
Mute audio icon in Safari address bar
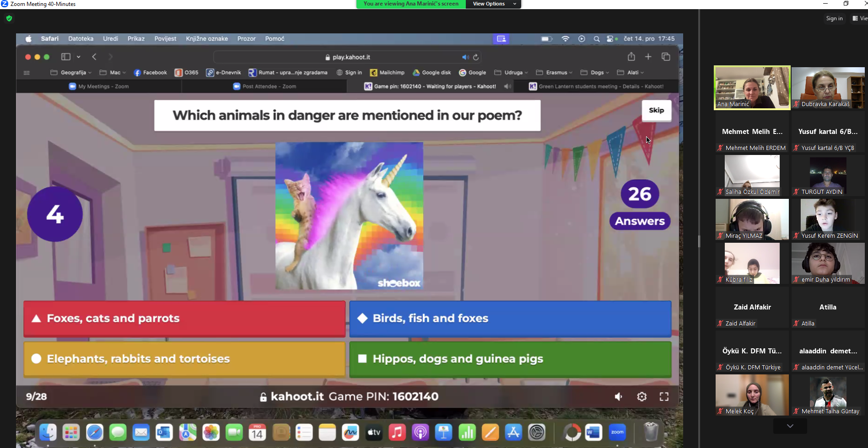coord(465,57)
